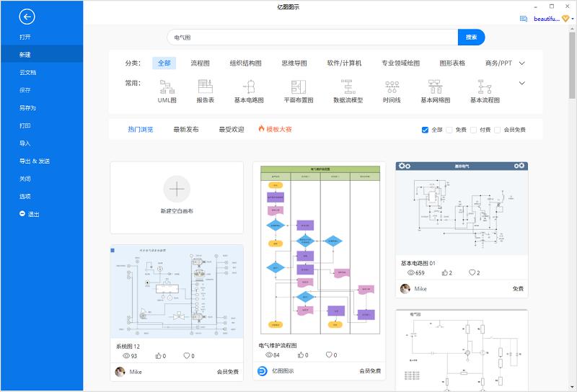Image resolution: width=577 pixels, height=392 pixels.
Task: Check the 免费 filter checkbox
Action: pyautogui.click(x=449, y=130)
